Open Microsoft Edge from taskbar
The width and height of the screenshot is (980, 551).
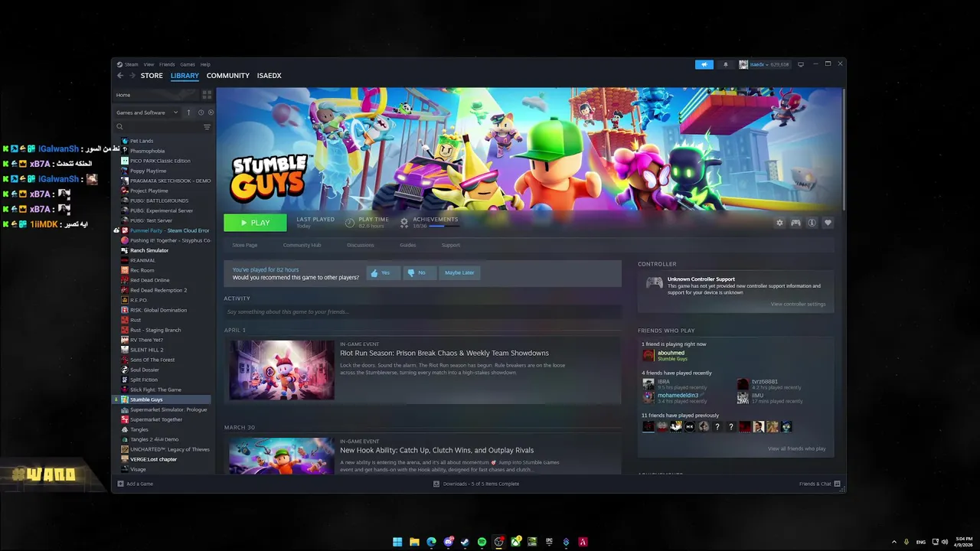tap(431, 542)
